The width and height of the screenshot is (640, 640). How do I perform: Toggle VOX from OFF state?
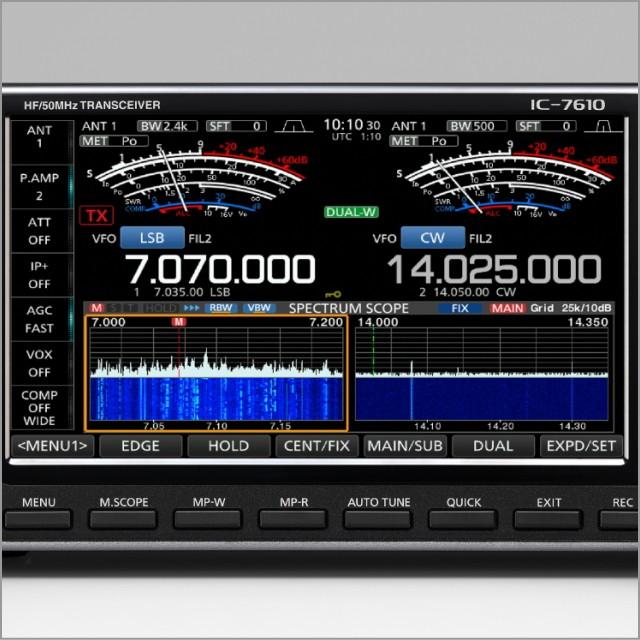point(40,363)
